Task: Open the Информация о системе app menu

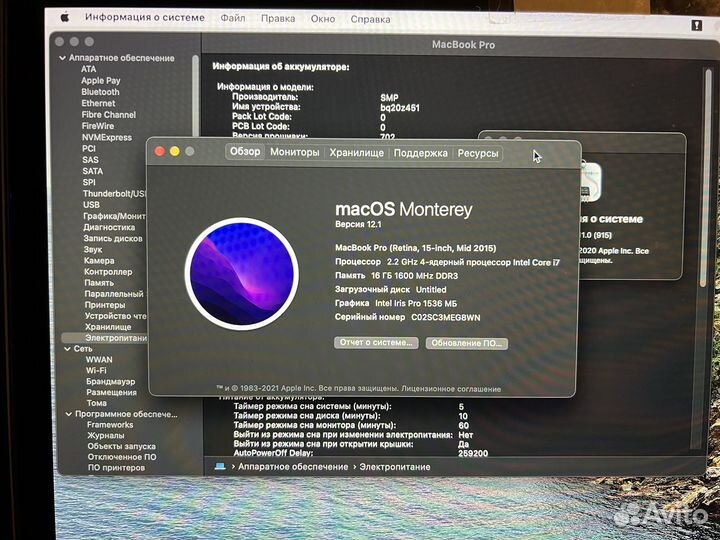Action: tap(145, 17)
